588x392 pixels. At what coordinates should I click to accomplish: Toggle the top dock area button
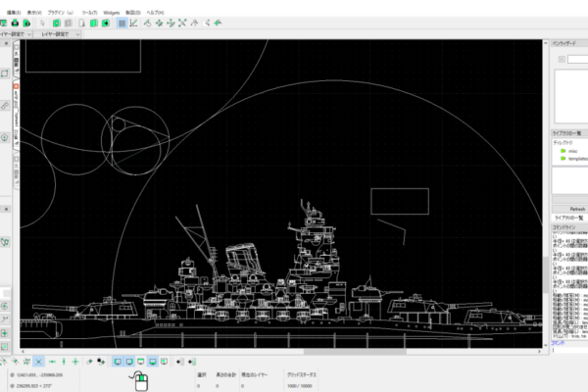(x=140, y=362)
